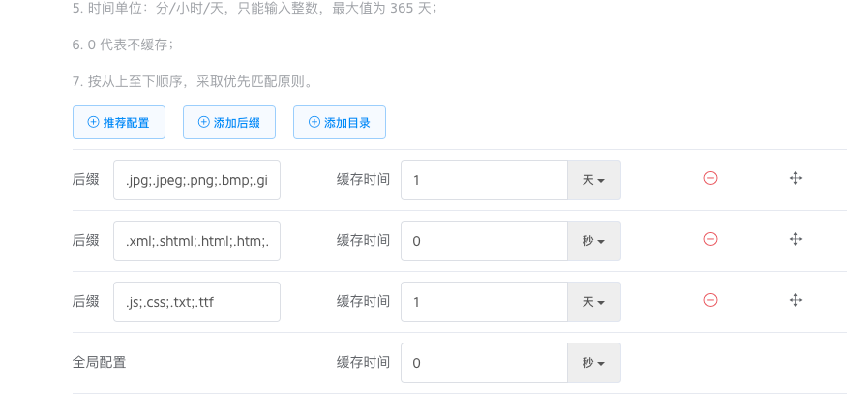Open 天 unit dropdown in .js;.css row

click(593, 302)
